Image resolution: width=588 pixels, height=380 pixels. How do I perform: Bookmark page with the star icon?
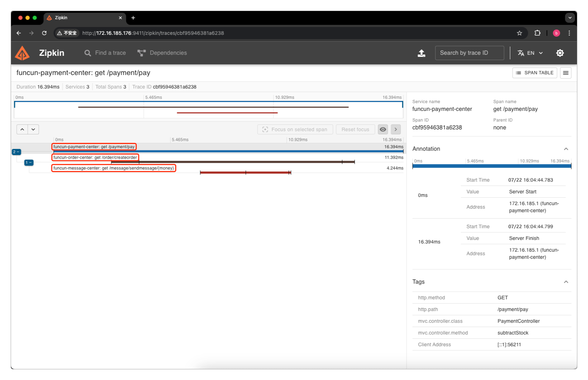pos(519,33)
